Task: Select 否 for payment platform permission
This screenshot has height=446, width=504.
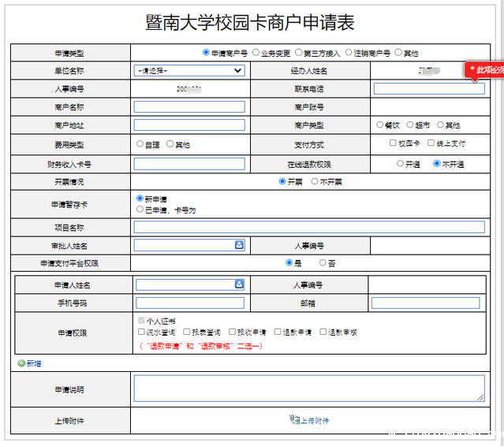Action: 323,262
